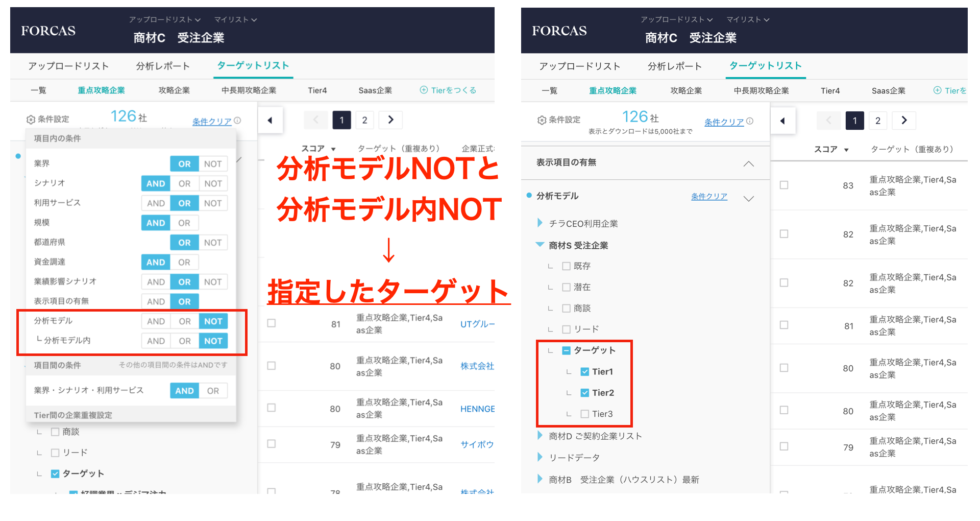
Task: Set 分析モデル内 condition to NOT
Action: (x=213, y=341)
